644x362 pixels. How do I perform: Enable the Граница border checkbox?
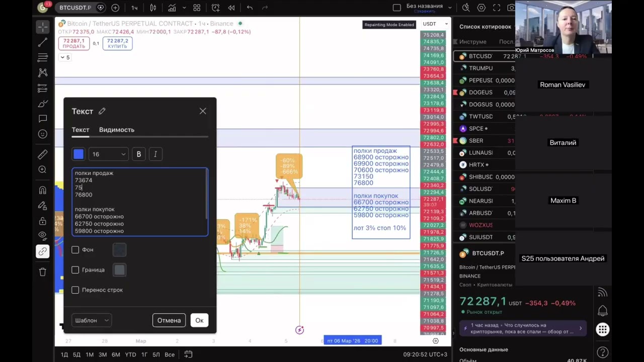point(75,270)
